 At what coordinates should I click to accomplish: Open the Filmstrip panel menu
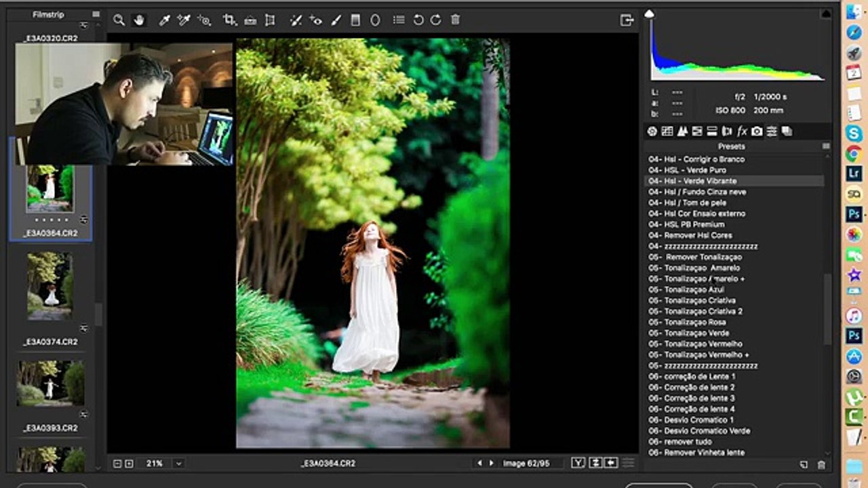click(96, 14)
